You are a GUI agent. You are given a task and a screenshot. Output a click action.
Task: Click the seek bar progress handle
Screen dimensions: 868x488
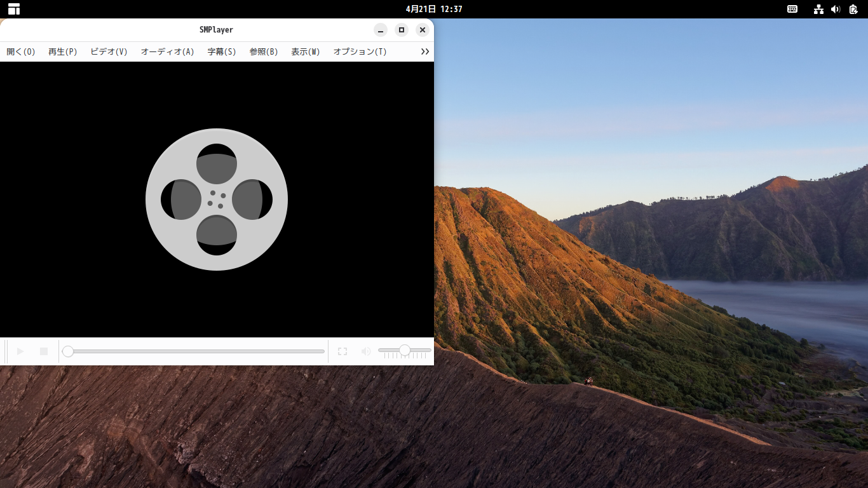tap(68, 351)
